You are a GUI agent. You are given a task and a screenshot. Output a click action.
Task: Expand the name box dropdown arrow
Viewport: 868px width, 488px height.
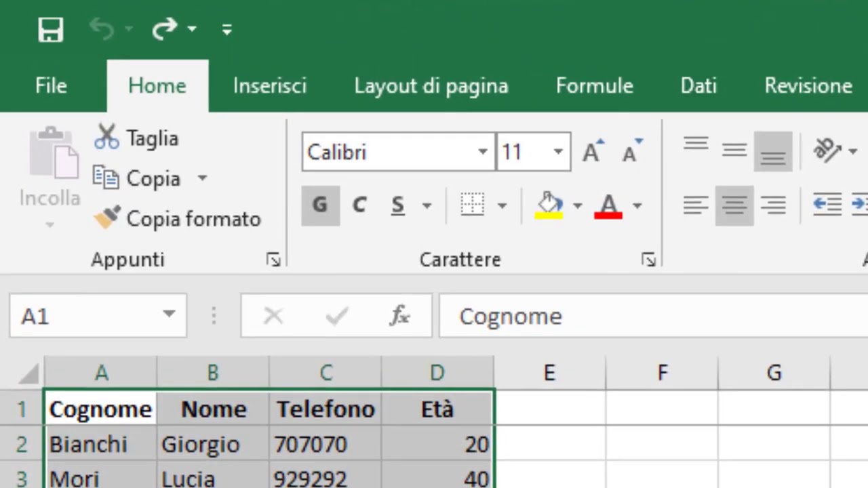tap(169, 314)
